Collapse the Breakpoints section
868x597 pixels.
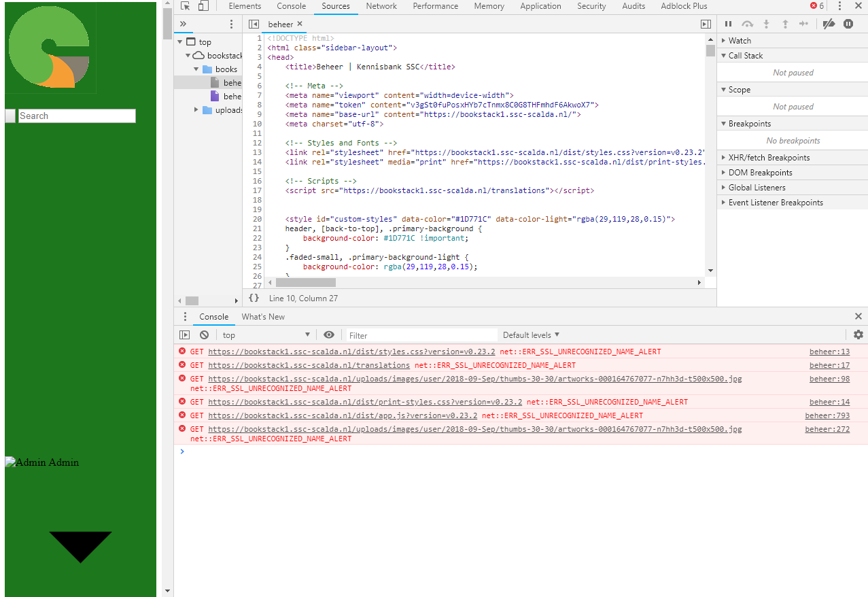(793, 124)
